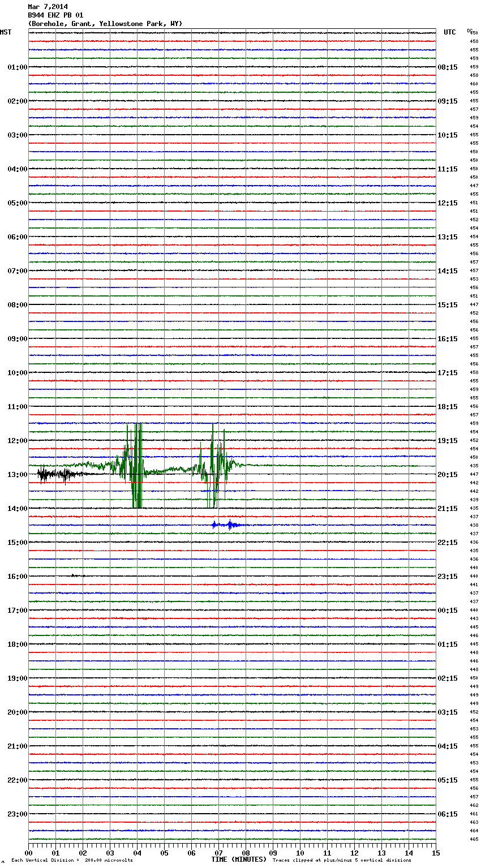This screenshot has width=481, height=868.
Task: Click the 15:15 UTC time label
Action: point(448,305)
